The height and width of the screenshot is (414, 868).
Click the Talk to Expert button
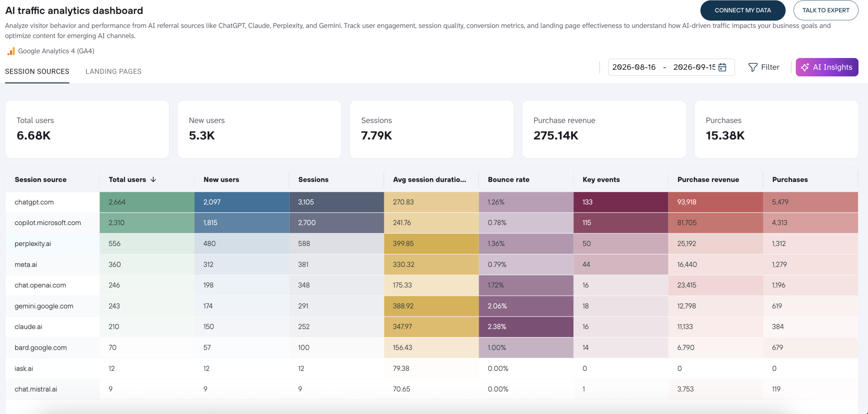point(826,11)
